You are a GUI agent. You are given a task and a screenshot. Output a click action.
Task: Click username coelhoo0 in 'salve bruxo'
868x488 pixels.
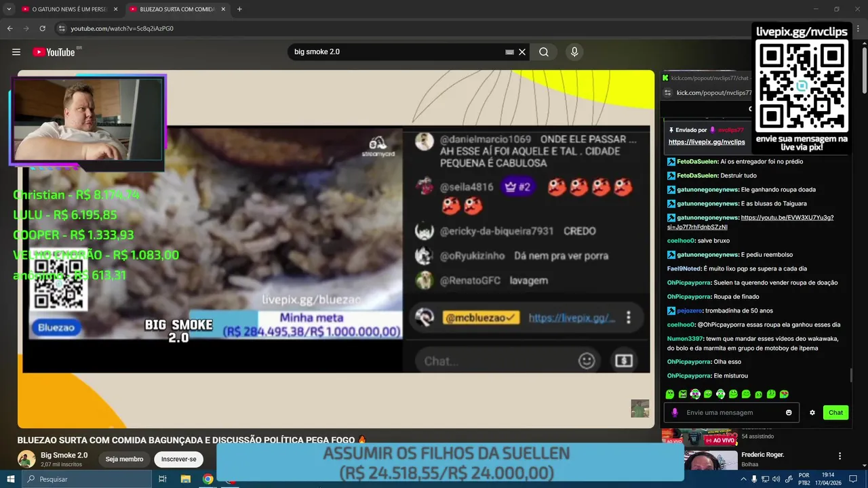(x=682, y=241)
